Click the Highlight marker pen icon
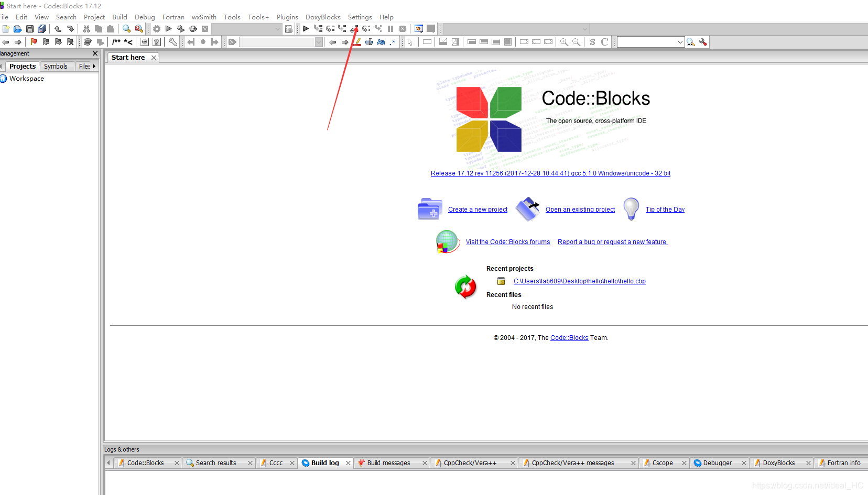Viewport: 868px width, 495px height. pos(357,42)
